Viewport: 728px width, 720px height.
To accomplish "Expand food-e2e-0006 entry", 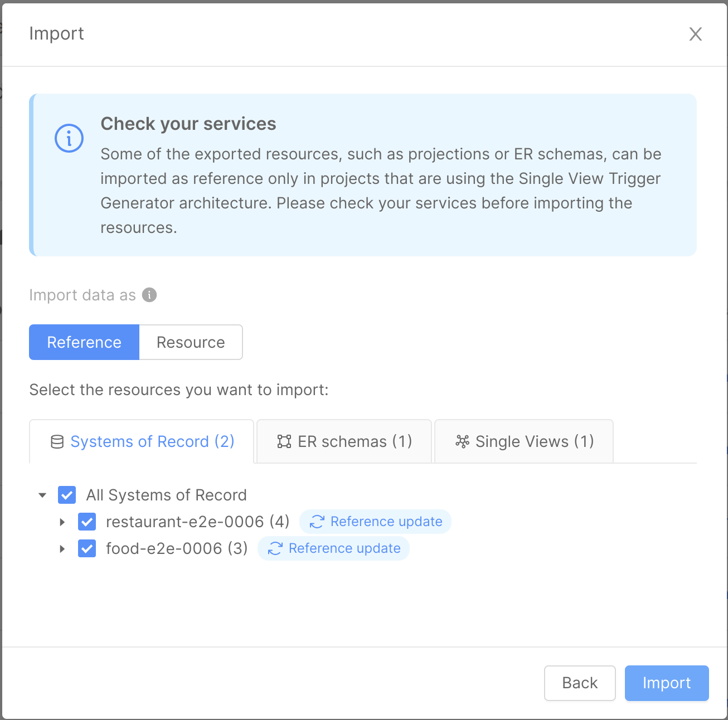I will pos(61,548).
